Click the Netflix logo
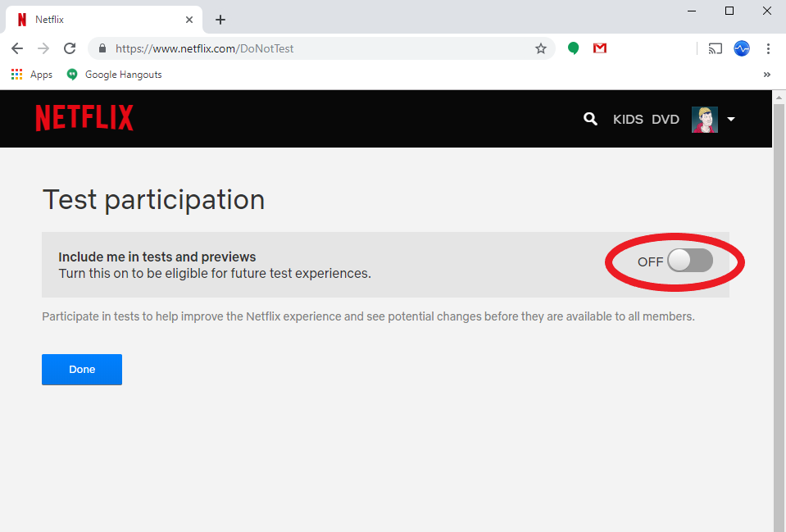Viewport: 786px width, 532px height. pos(84,118)
